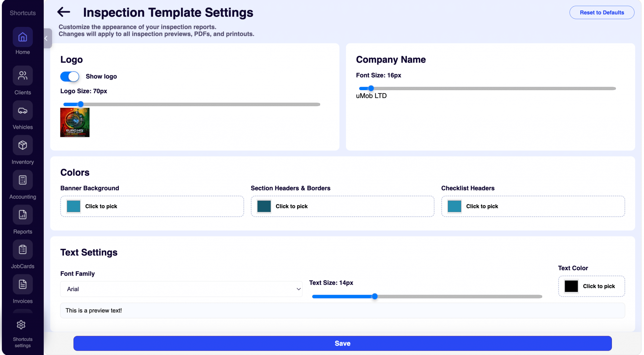Open the Accounting calculator icon
The height and width of the screenshot is (355, 644).
[x=23, y=180]
